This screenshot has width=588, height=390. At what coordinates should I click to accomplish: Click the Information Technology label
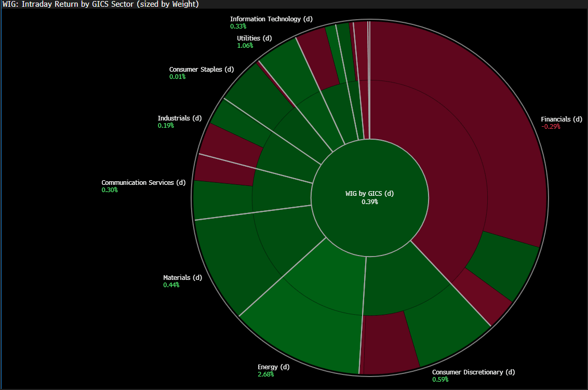(271, 19)
